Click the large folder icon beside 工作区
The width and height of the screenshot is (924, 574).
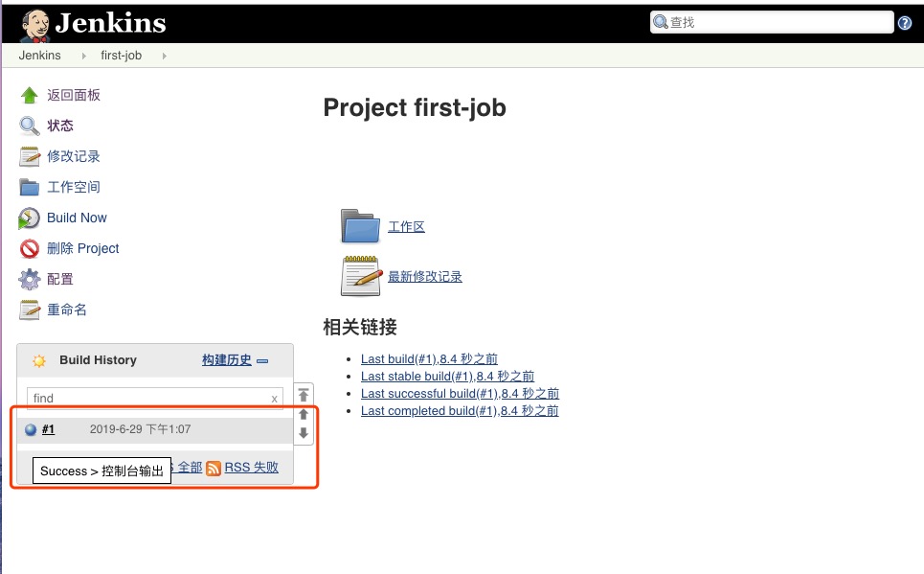[x=360, y=226]
